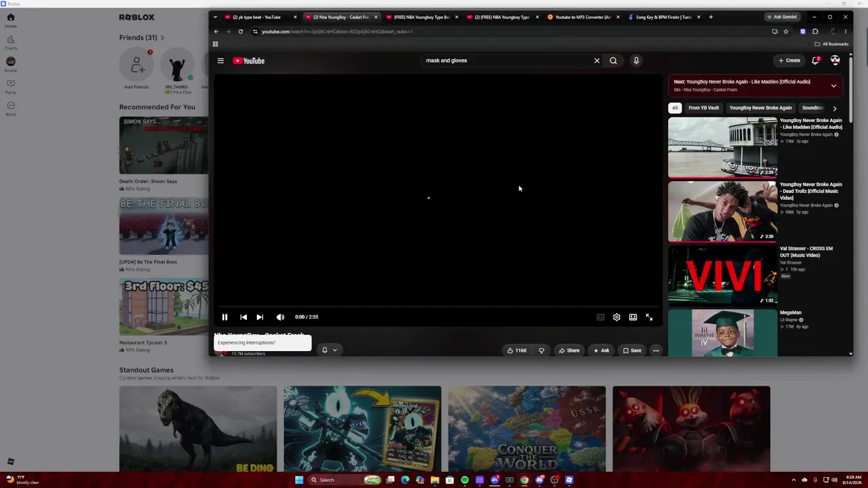Open the YouTube Create menu

coord(789,60)
